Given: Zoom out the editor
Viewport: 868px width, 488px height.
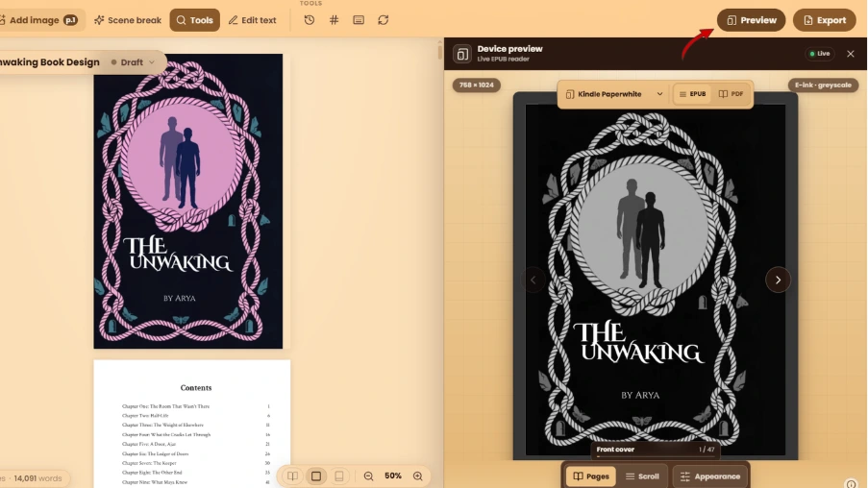Looking at the screenshot, I should click(369, 476).
